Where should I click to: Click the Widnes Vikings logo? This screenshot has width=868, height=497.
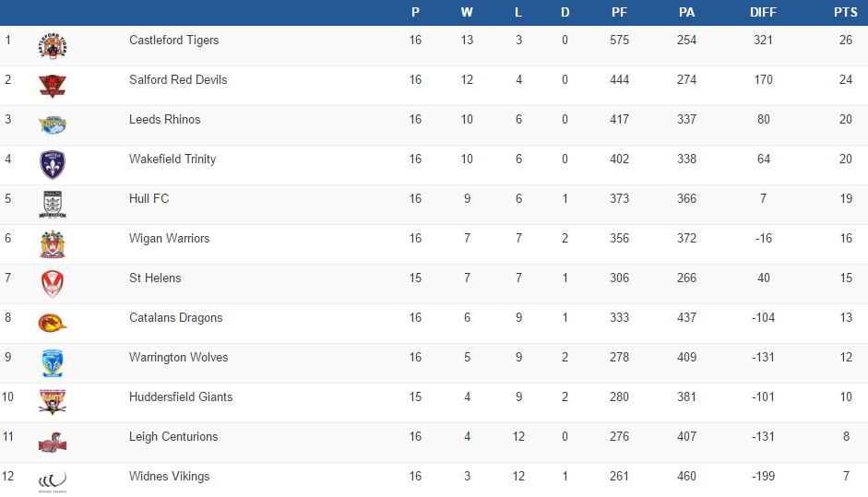pyautogui.click(x=53, y=480)
